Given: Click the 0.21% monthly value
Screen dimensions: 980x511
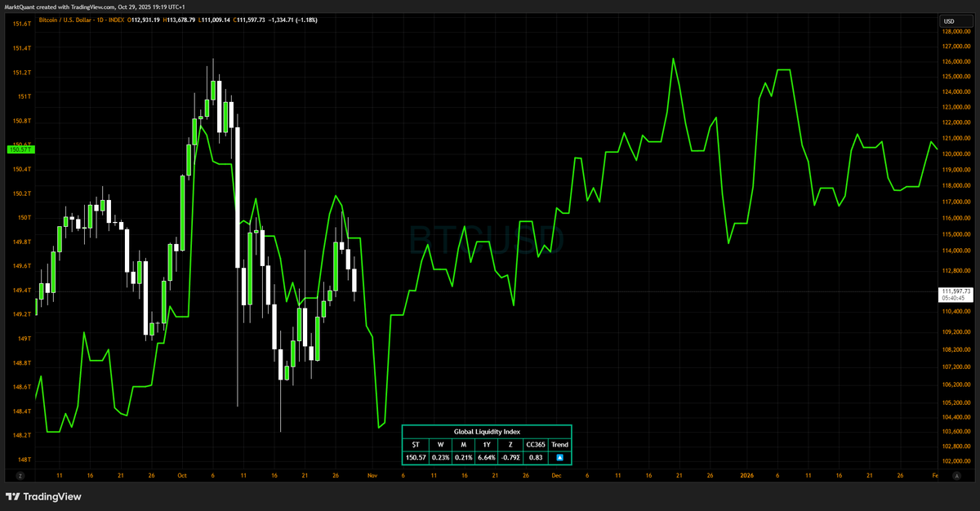Looking at the screenshot, I should 463,457.
